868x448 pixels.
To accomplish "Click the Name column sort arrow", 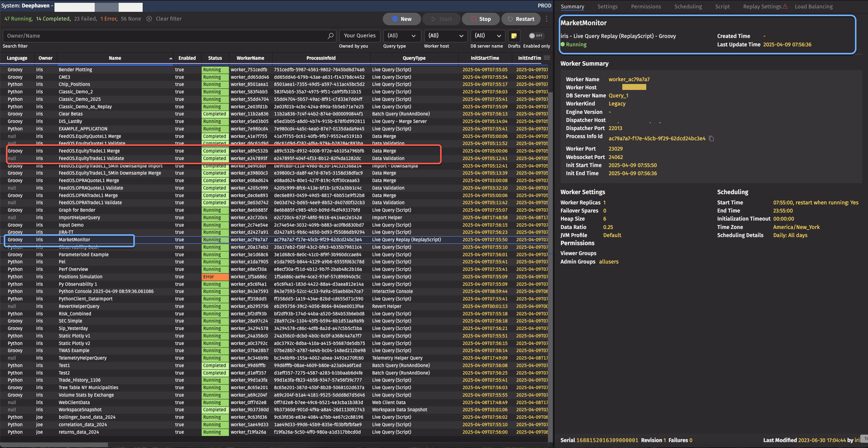I will point(170,58).
